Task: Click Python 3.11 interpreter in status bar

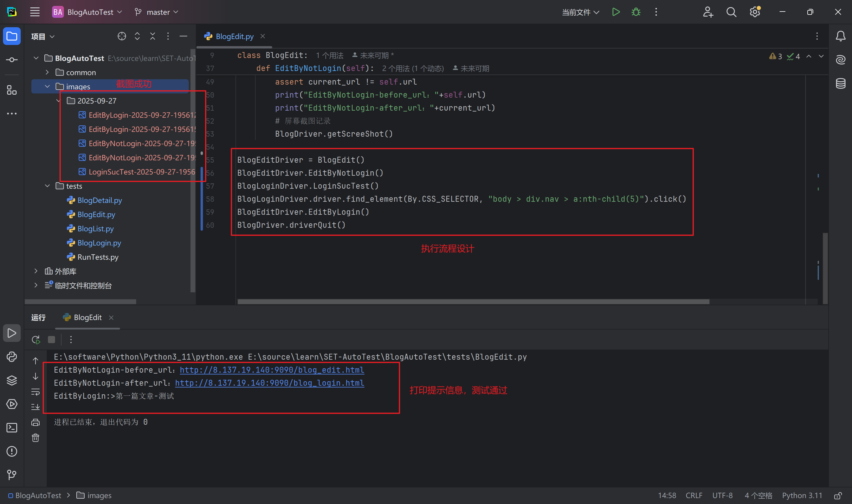Action: (x=802, y=495)
